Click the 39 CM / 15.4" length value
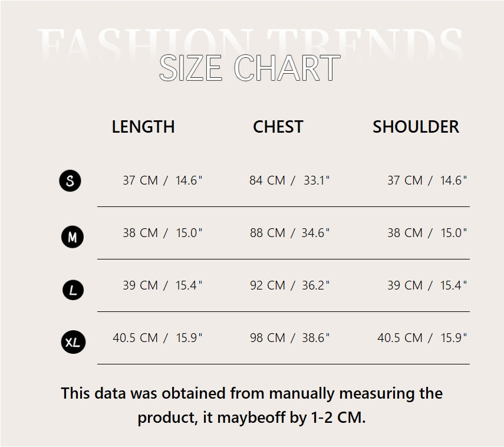The width and height of the screenshot is (504, 447). click(x=162, y=285)
